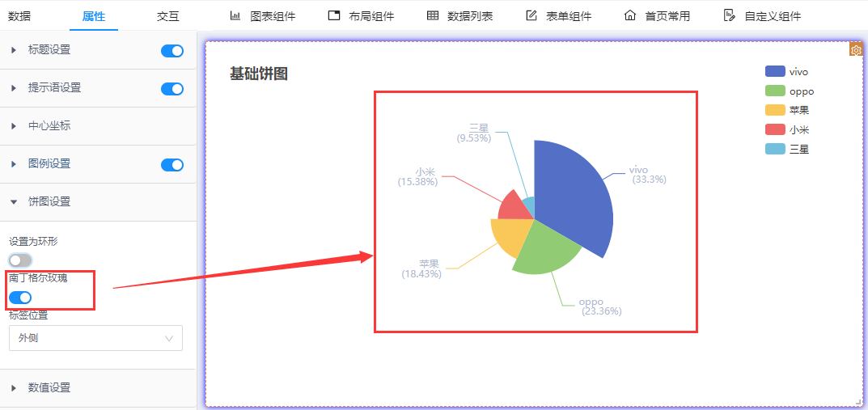Click the 苹果 (18.43%) data label
The image size is (868, 410).
coord(421,268)
